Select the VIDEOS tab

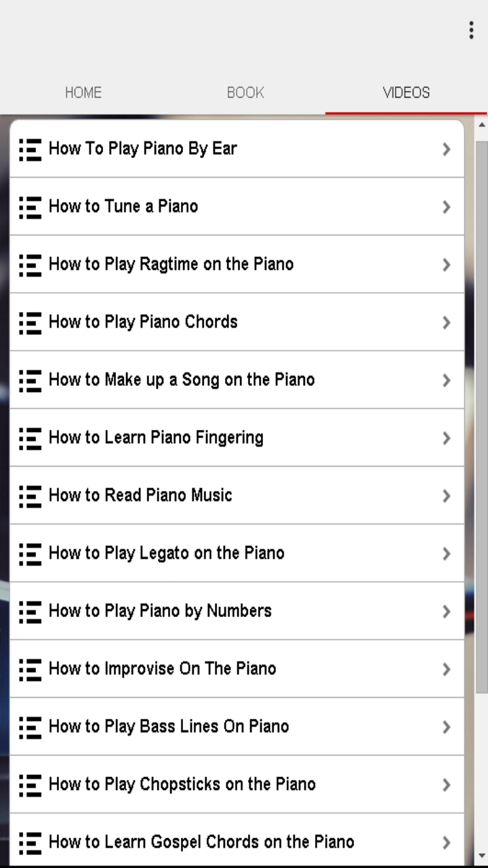[406, 93]
